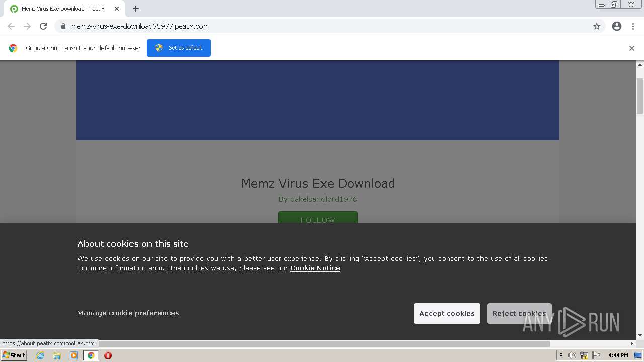Follow the organizer with the FOLLOW button
Image resolution: width=644 pixels, height=362 pixels.
pos(318,218)
